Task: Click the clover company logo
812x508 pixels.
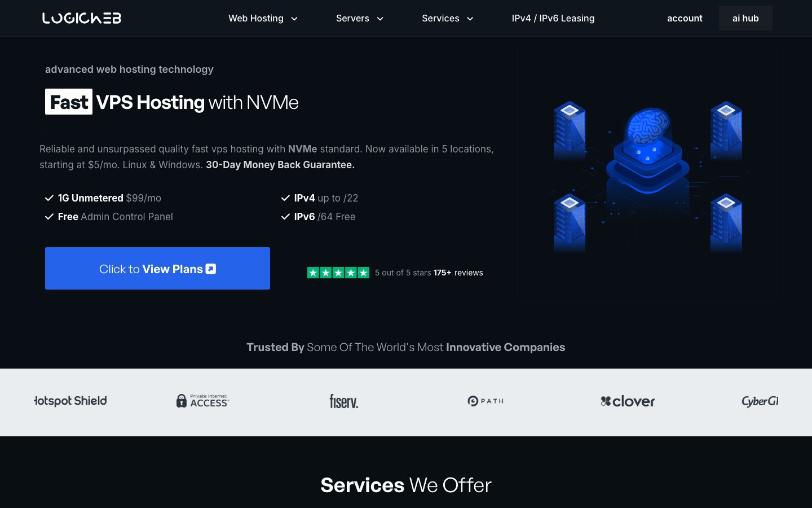Action: (628, 401)
